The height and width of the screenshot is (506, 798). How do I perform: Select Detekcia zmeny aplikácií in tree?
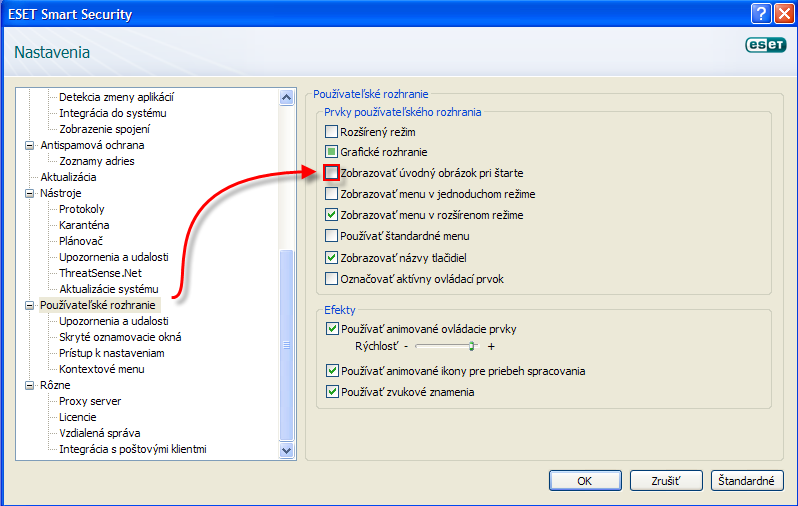[x=117, y=97]
